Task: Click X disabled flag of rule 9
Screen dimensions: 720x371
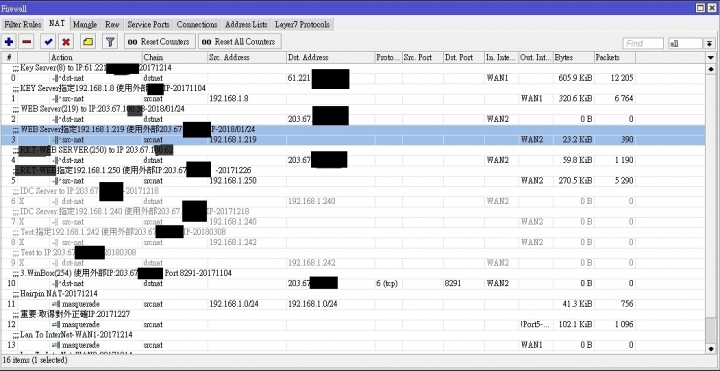Action: tap(22, 263)
